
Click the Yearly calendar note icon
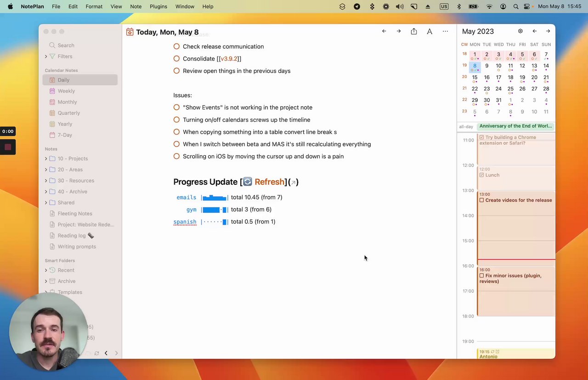coord(52,124)
